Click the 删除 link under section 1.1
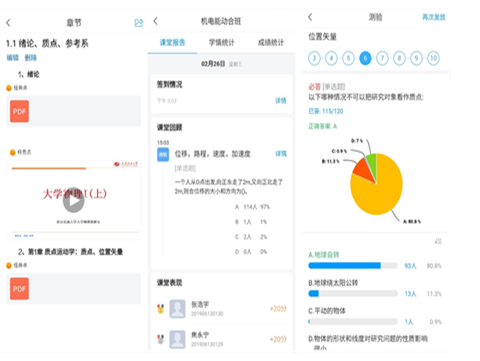 pyautogui.click(x=30, y=58)
